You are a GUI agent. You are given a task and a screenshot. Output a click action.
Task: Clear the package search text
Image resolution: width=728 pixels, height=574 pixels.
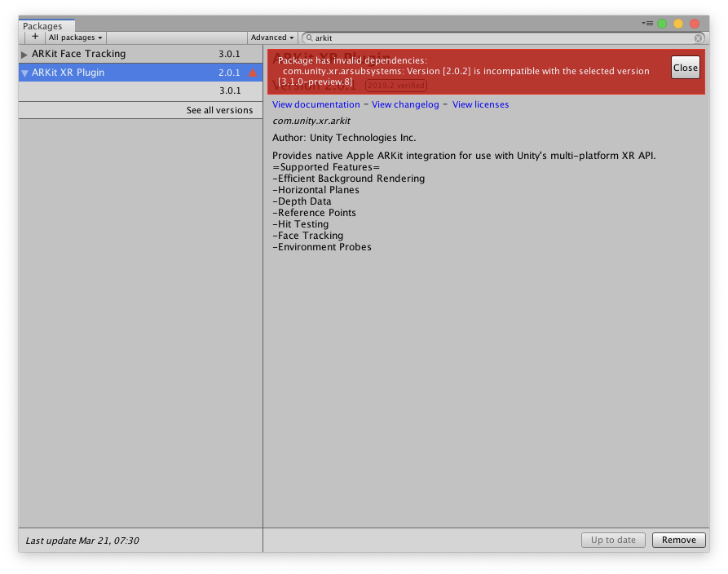(698, 38)
